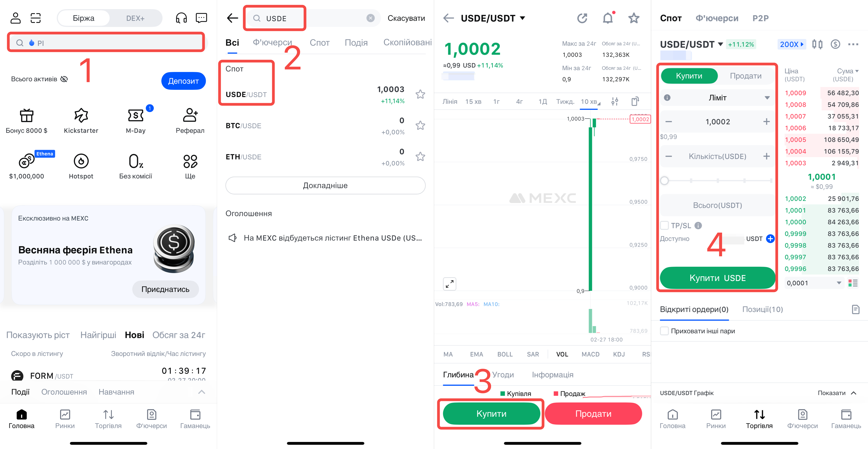This screenshot has width=868, height=449.
Task: Tap the price alert bell icon
Action: click(x=607, y=18)
